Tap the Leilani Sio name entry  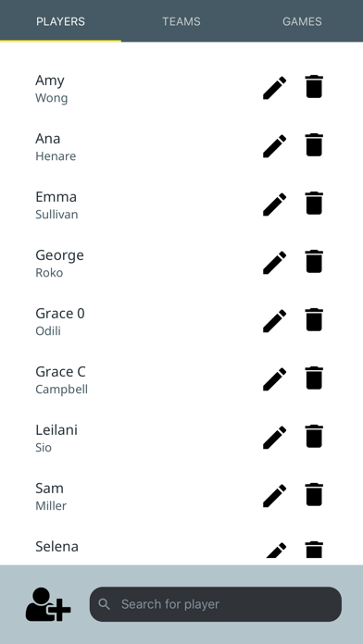point(56,438)
